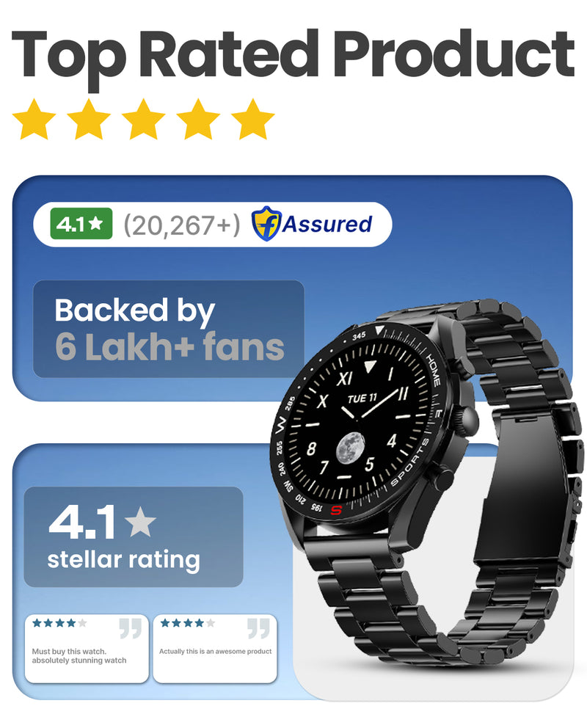This screenshot has height=728, width=587.
Task: Click the green 4.1 star rating badge
Action: pyautogui.click(x=81, y=224)
